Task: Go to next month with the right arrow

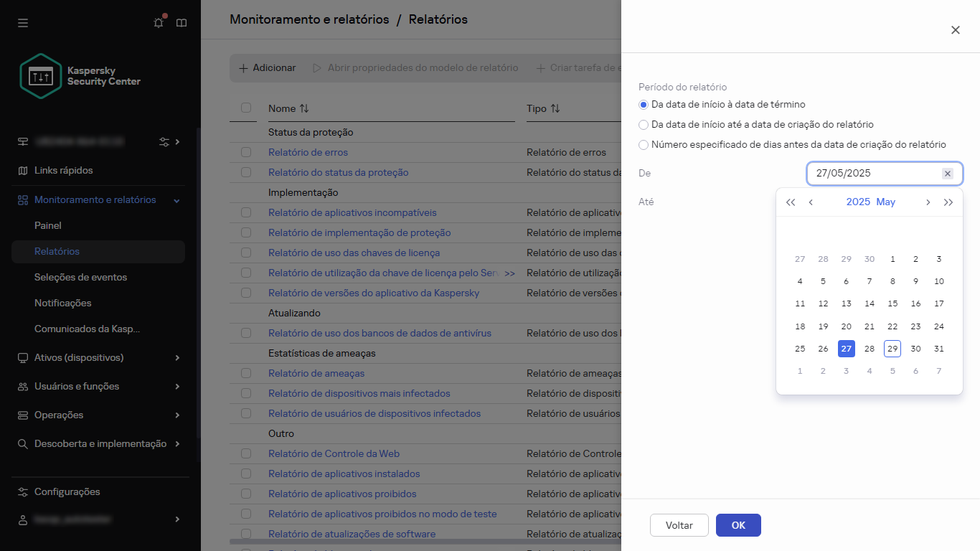Action: (928, 202)
